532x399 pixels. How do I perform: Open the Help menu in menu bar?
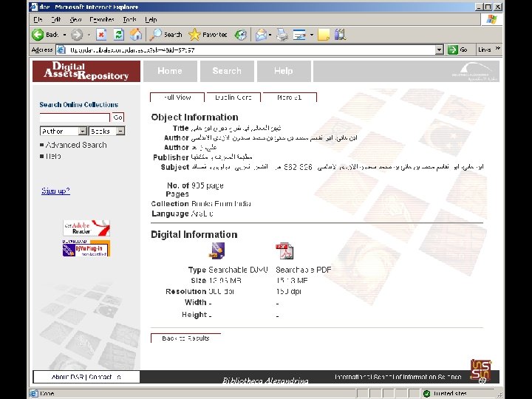tap(151, 20)
